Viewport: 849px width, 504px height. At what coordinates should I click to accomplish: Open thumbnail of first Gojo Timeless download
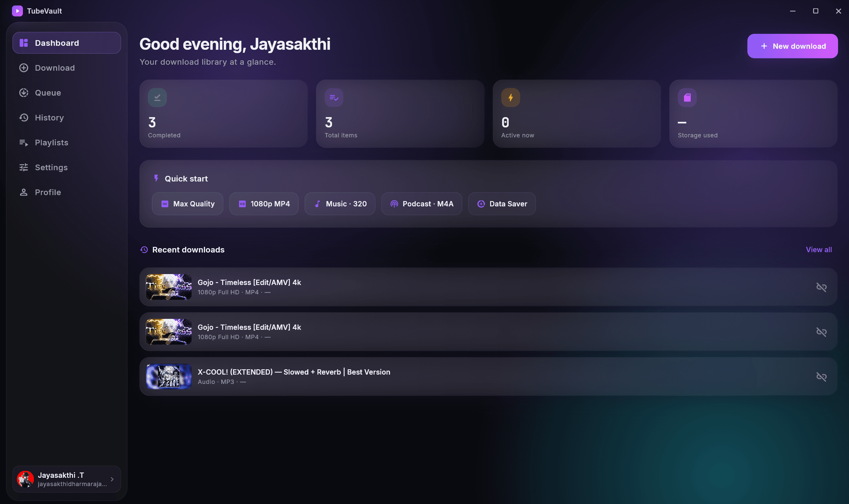pyautogui.click(x=169, y=287)
